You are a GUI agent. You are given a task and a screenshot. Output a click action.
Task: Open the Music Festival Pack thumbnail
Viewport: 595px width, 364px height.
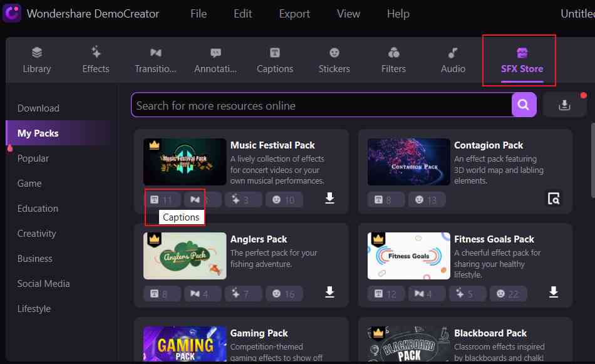185,162
